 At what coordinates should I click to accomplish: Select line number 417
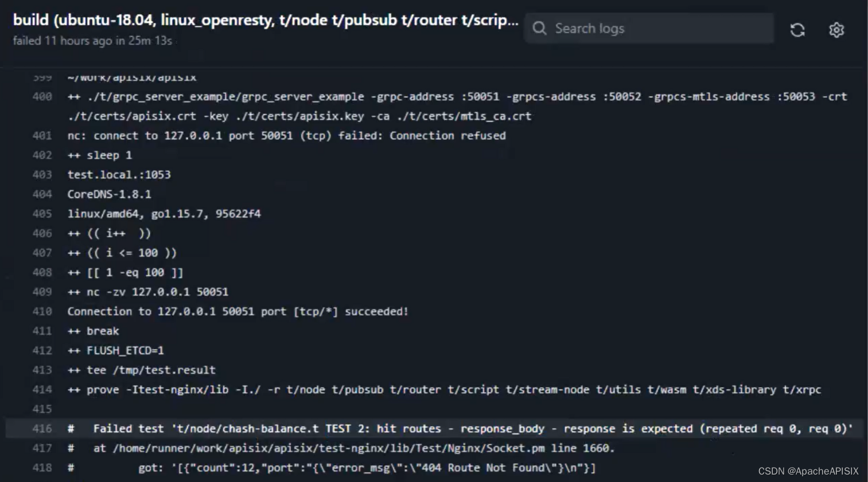[x=42, y=448]
